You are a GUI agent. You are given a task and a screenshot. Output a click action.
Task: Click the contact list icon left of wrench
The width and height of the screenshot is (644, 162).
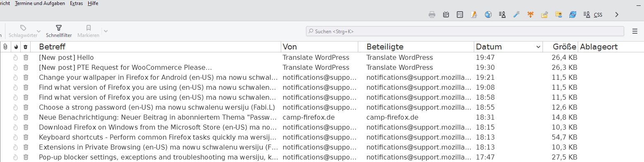(x=502, y=15)
